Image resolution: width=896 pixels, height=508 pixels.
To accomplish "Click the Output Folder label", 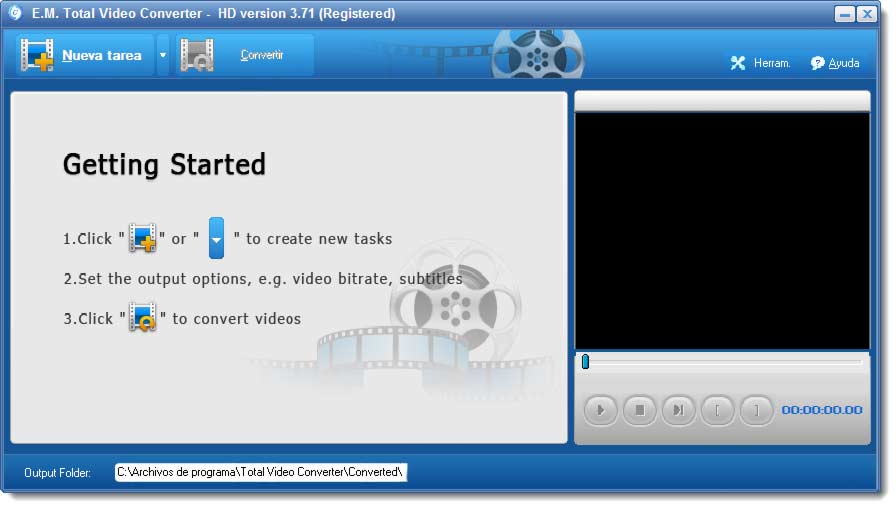I will [57, 473].
